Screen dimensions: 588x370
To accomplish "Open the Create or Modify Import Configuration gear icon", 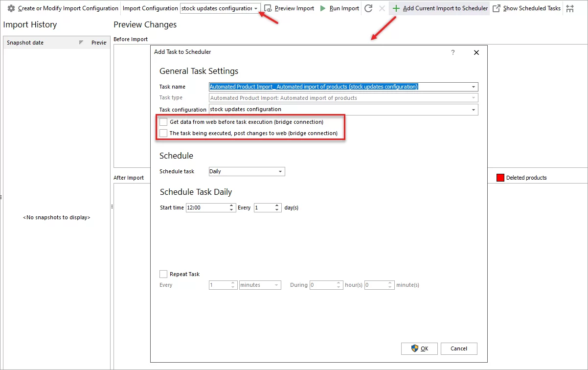I will tap(11, 8).
